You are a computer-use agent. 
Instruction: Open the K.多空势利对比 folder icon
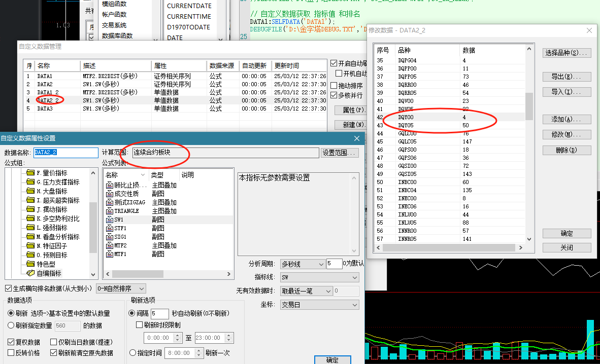[x=30, y=219]
